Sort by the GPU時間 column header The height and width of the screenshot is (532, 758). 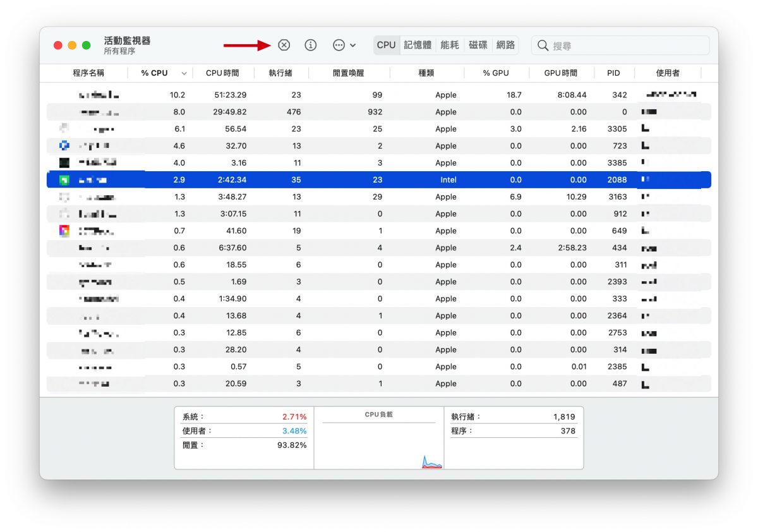coord(561,73)
